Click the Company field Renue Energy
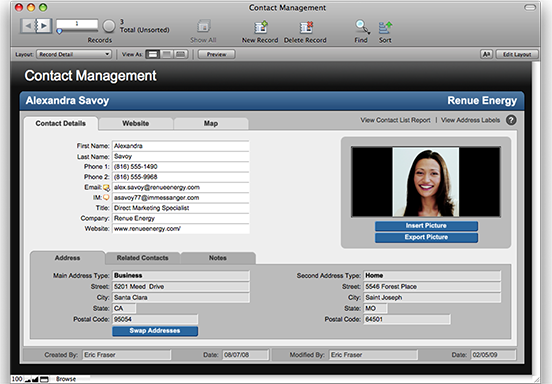552x384 pixels. pos(181,218)
